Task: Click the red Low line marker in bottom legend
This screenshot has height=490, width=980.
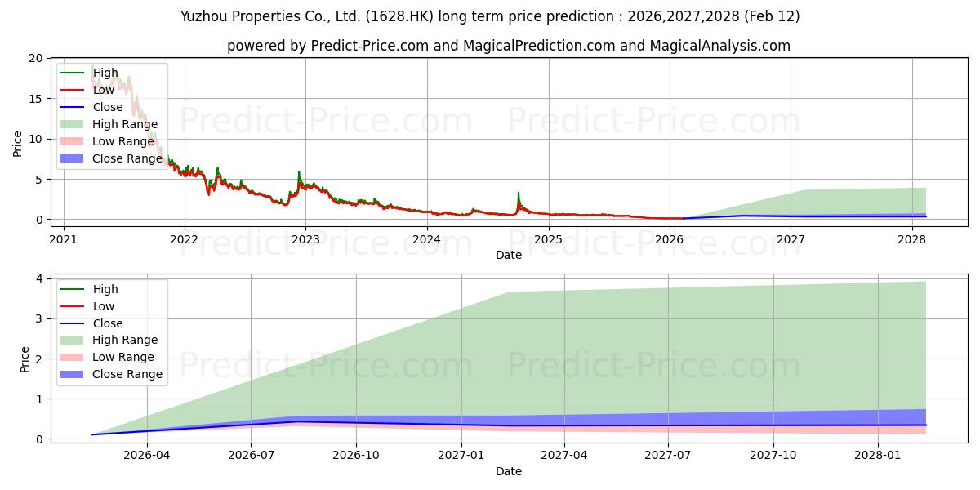Action: click(x=73, y=306)
